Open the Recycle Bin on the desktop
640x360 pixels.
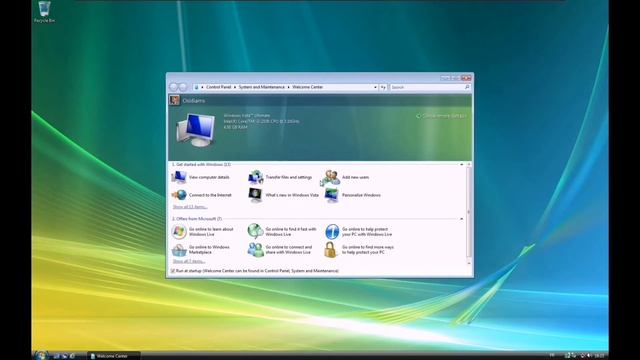pos(44,11)
